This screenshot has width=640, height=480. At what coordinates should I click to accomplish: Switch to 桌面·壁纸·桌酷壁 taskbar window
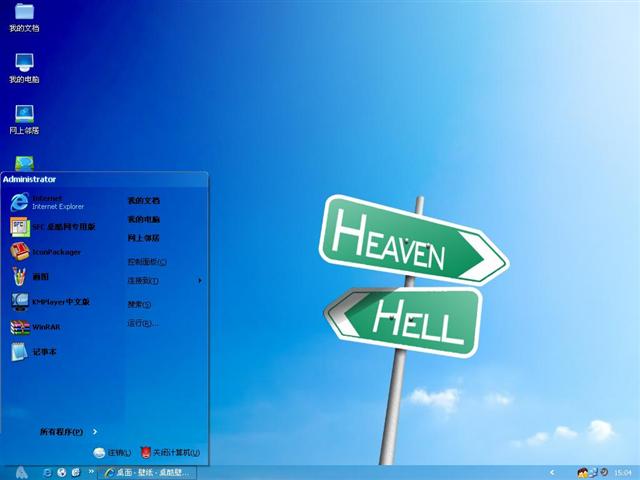click(x=147, y=473)
